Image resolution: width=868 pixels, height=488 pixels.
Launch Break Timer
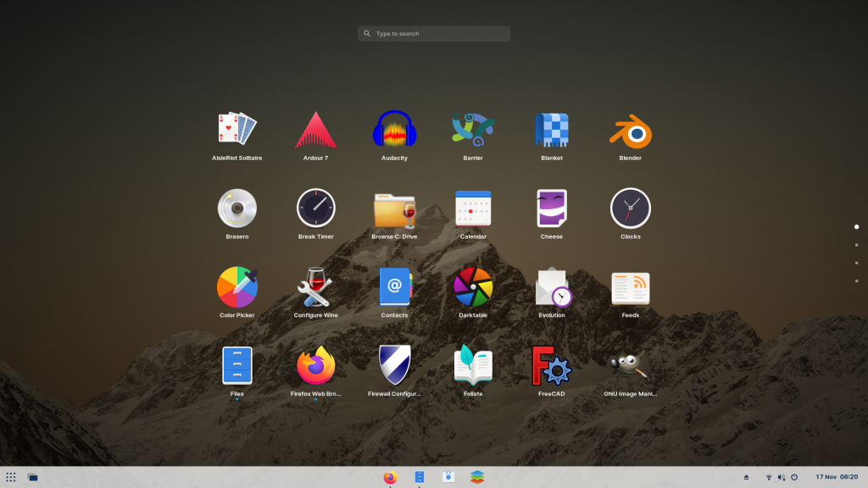[315, 208]
